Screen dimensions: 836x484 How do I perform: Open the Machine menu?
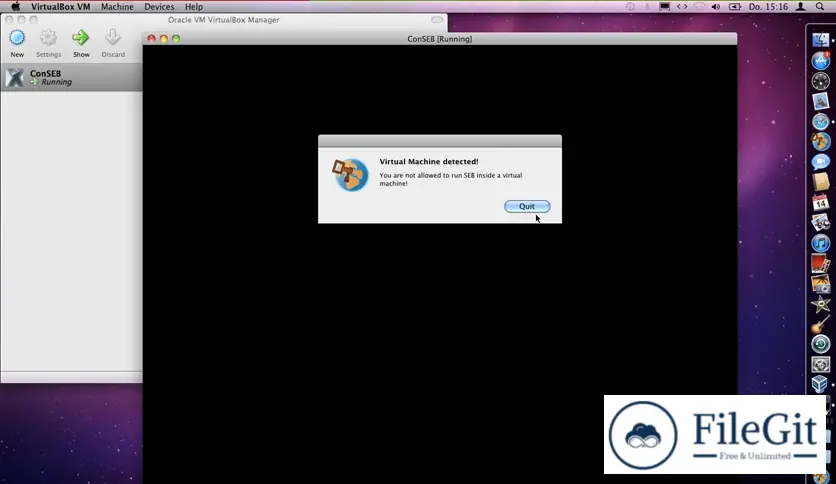tap(117, 7)
